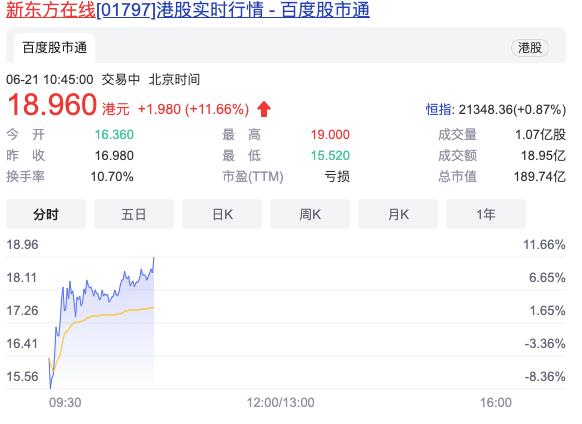Switch chart to 月K view
This screenshot has height=424, width=582.
point(398,214)
